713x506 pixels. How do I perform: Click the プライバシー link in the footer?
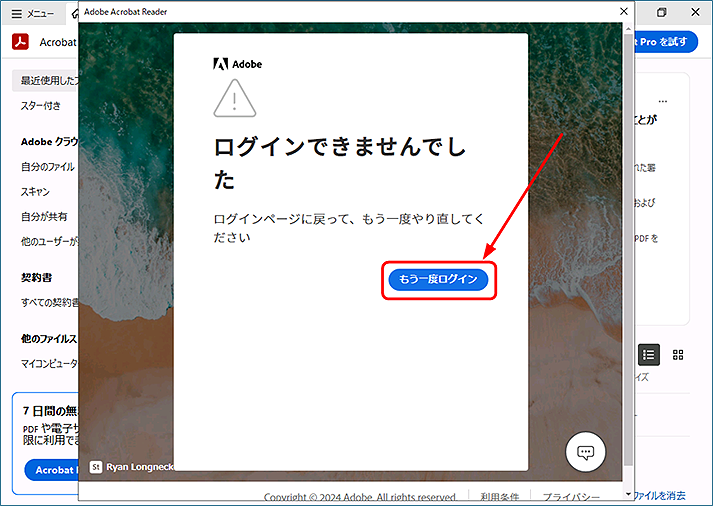571,497
